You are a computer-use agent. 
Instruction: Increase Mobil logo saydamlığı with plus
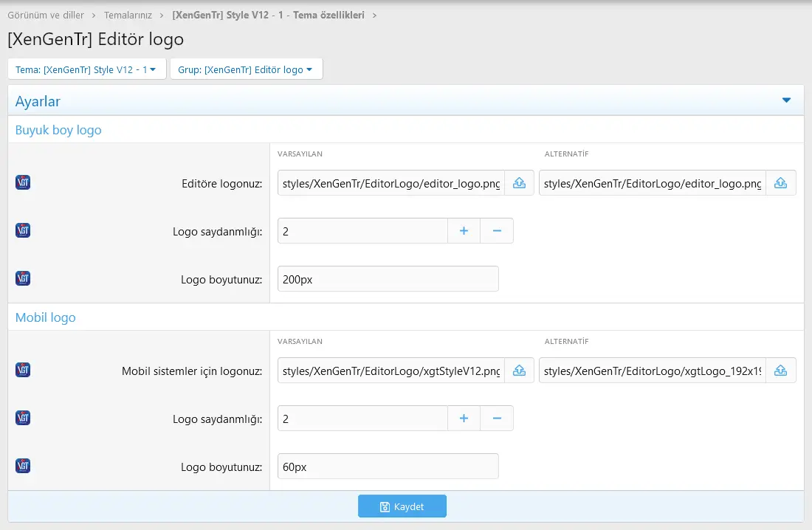click(x=464, y=419)
